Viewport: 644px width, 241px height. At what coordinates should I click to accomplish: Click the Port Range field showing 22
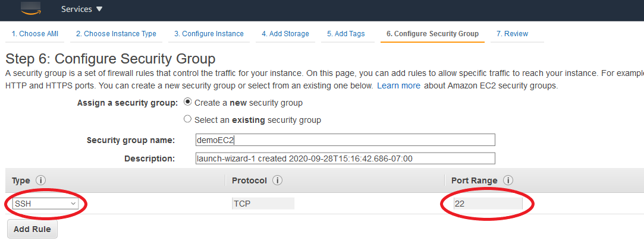tap(487, 204)
